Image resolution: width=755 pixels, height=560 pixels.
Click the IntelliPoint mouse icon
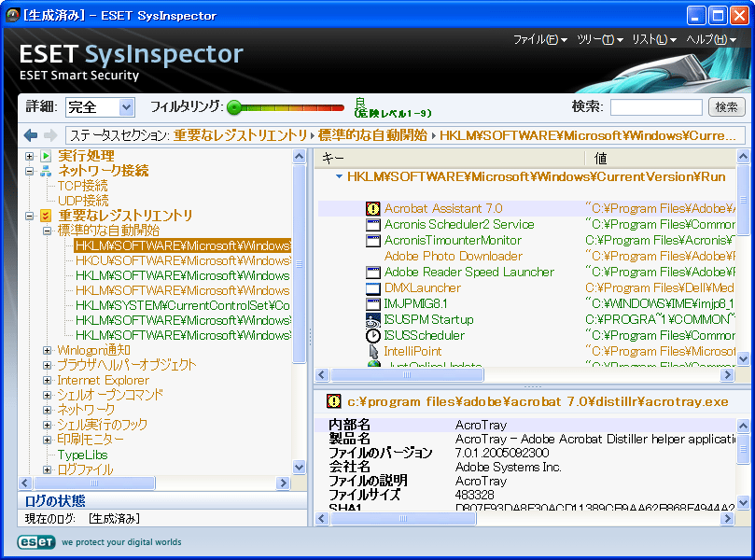(x=372, y=352)
